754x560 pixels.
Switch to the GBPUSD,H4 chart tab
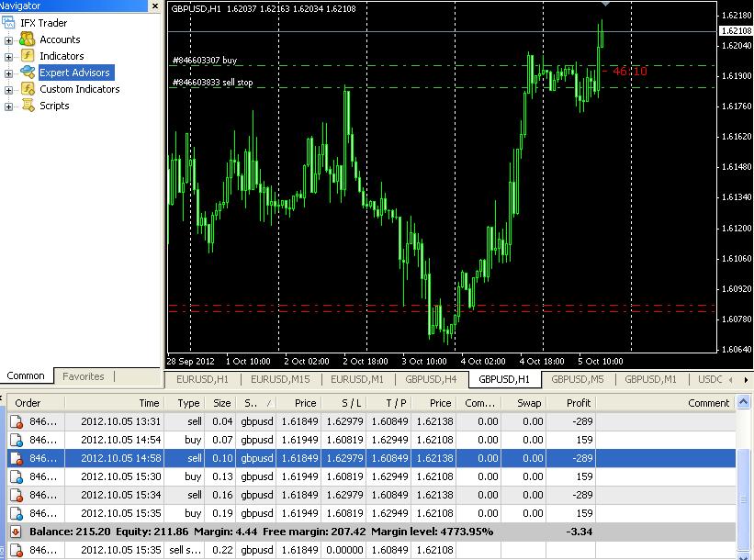pyautogui.click(x=431, y=379)
